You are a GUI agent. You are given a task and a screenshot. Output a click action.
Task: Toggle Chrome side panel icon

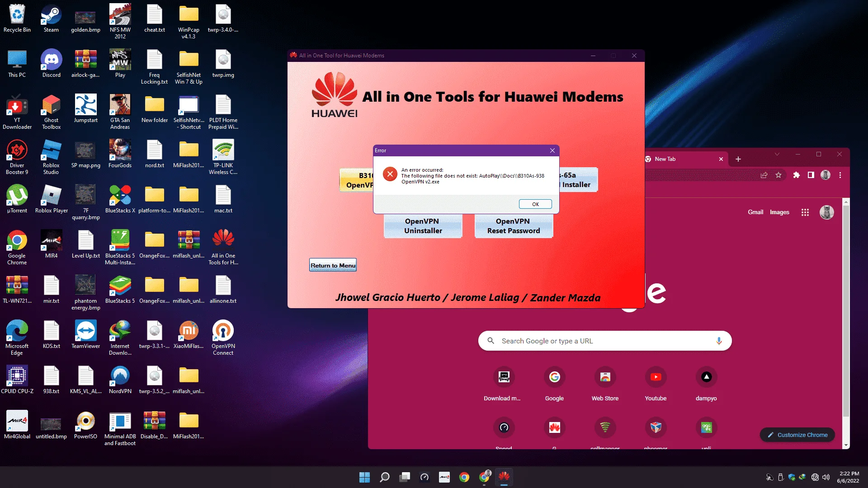[x=811, y=175]
